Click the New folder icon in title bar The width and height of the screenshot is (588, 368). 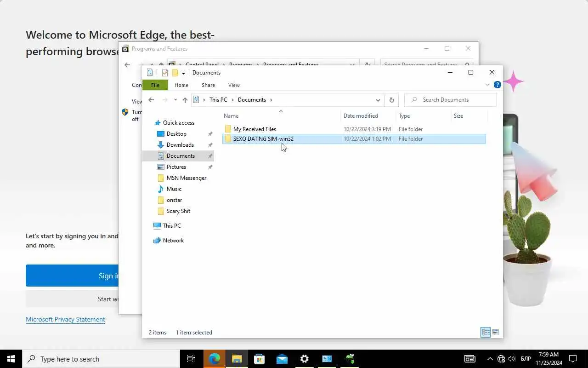click(175, 73)
